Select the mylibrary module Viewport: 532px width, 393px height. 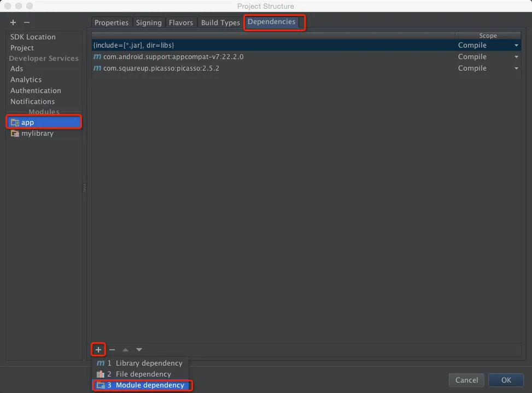pyautogui.click(x=44, y=134)
